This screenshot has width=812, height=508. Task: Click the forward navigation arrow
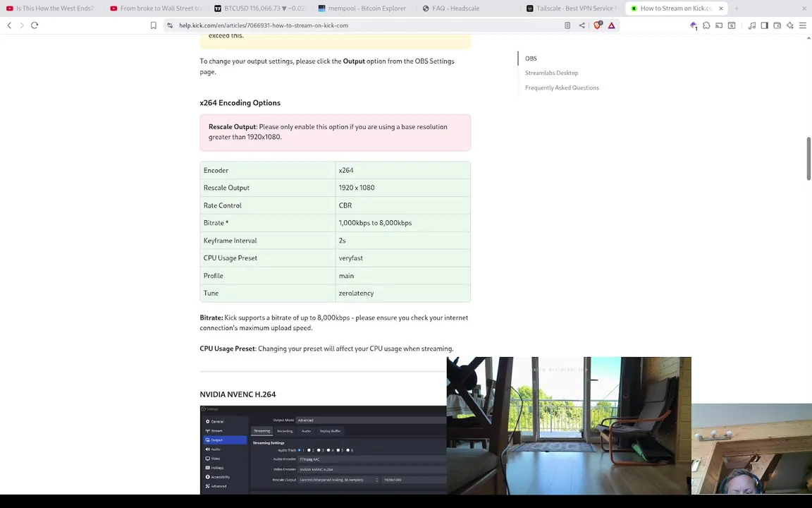[22, 25]
